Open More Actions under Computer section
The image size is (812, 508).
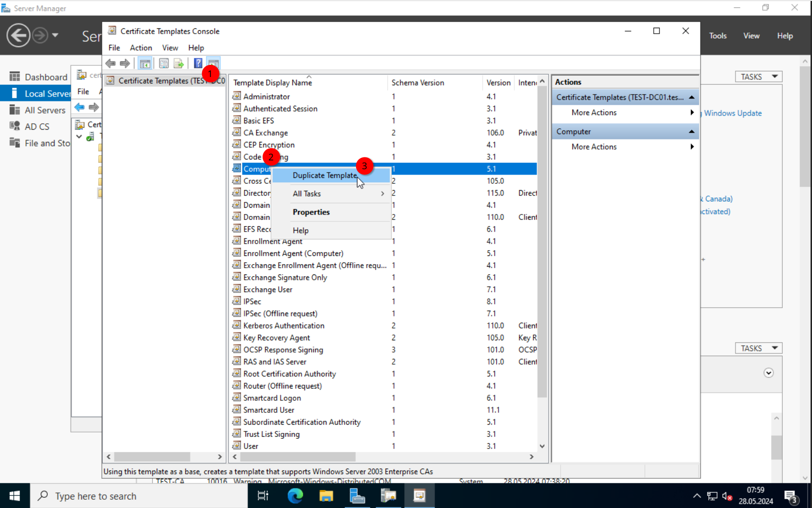pyautogui.click(x=625, y=147)
